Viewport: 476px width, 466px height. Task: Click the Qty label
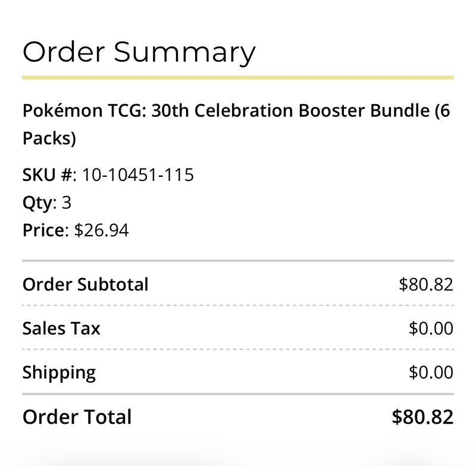pos(39,204)
